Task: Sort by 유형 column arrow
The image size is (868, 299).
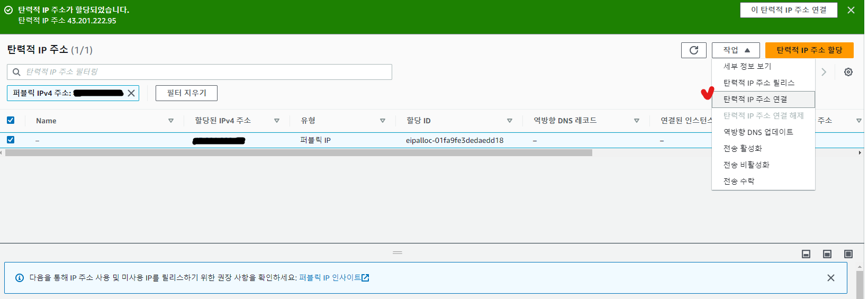Action: click(382, 121)
